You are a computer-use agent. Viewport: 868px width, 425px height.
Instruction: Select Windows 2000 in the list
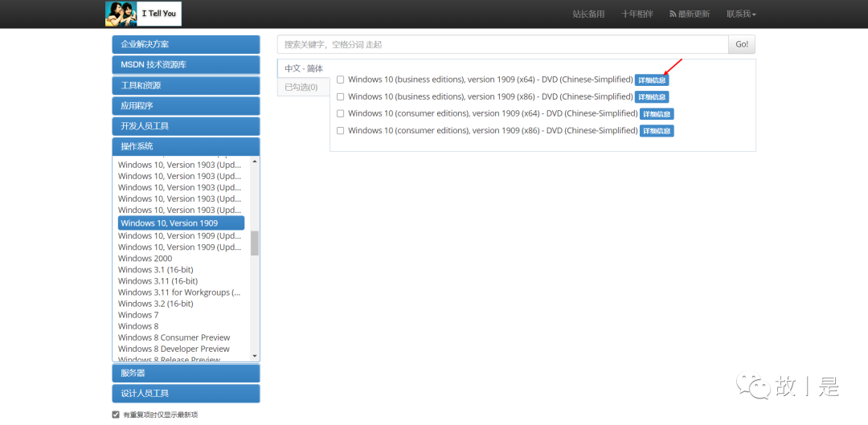coord(145,259)
